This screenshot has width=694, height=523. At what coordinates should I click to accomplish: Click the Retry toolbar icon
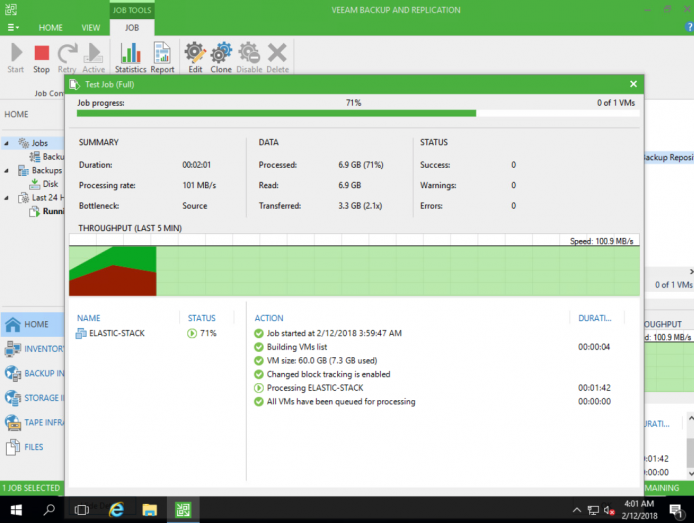[67, 58]
